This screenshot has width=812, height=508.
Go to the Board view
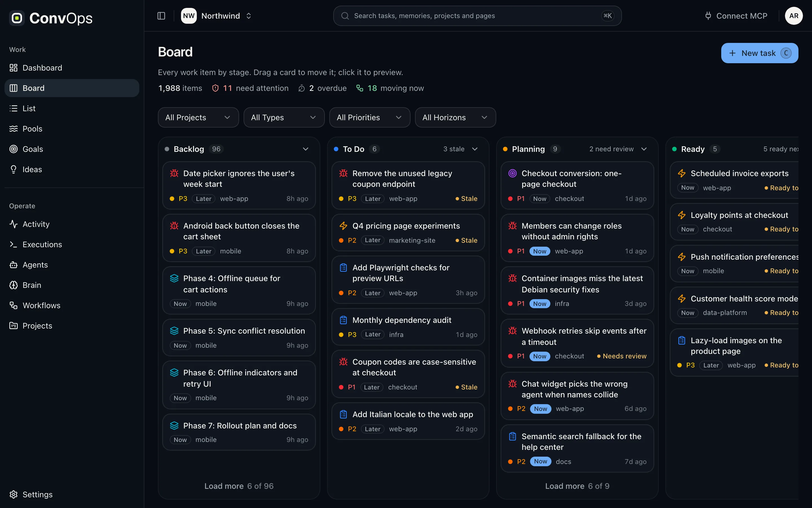click(x=72, y=88)
